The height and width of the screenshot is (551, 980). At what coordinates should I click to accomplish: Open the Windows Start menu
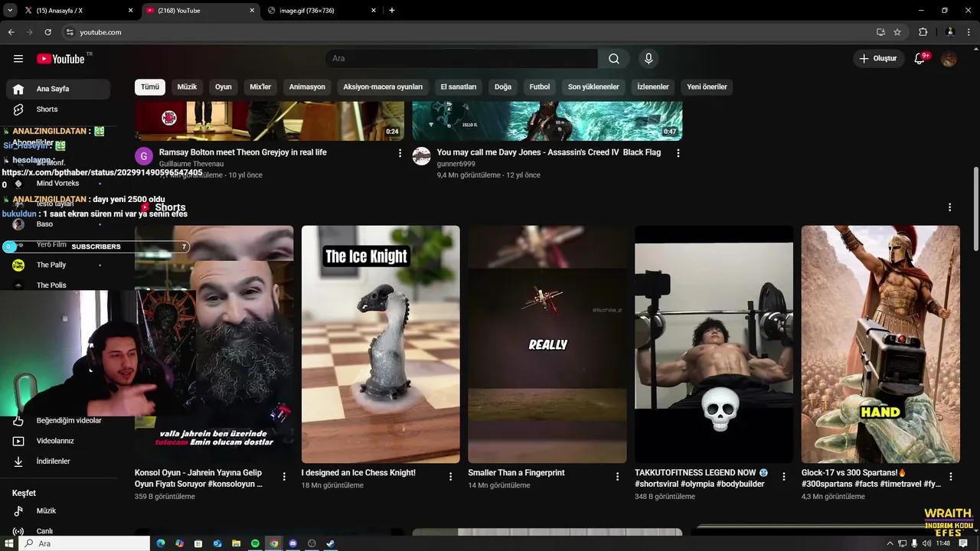(x=9, y=543)
